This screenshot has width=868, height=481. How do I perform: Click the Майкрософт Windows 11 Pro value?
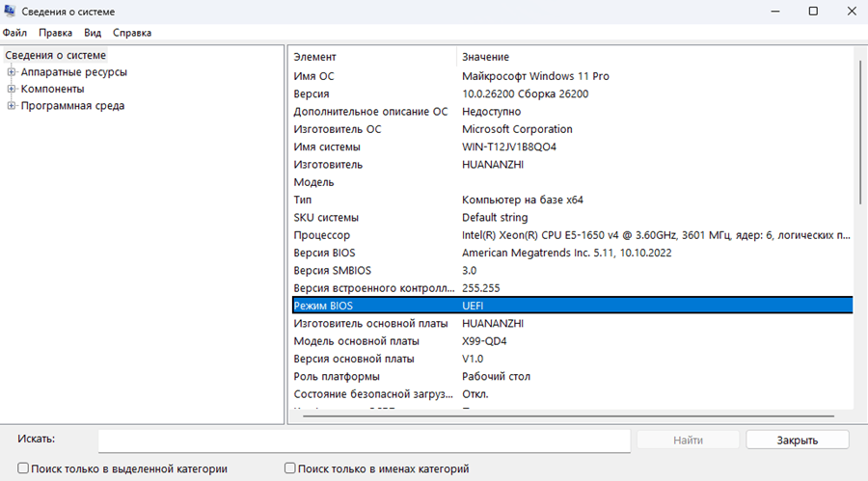coord(535,76)
